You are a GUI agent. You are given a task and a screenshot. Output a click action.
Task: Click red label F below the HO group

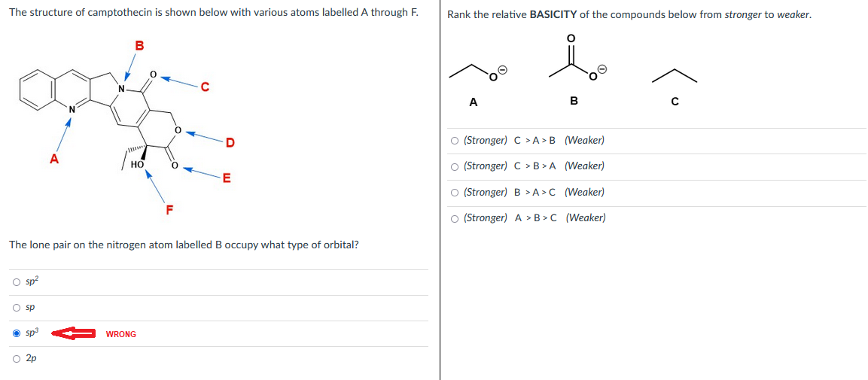pos(169,209)
